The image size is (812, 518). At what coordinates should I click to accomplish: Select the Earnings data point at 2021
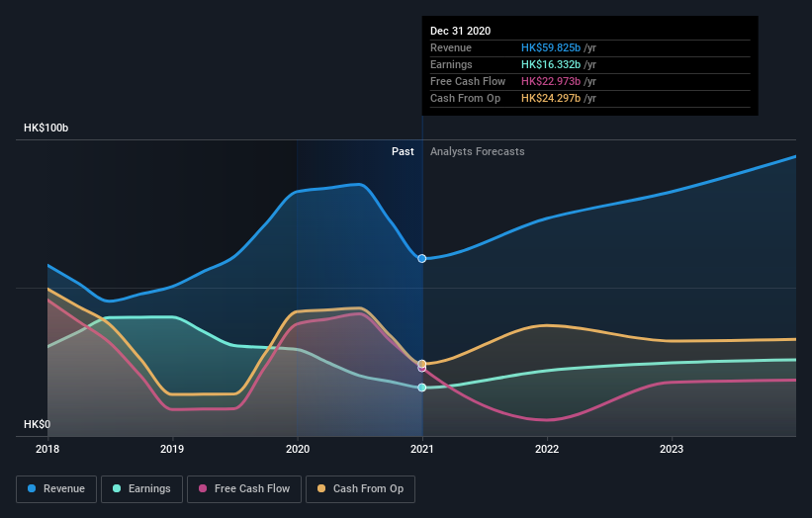point(422,388)
